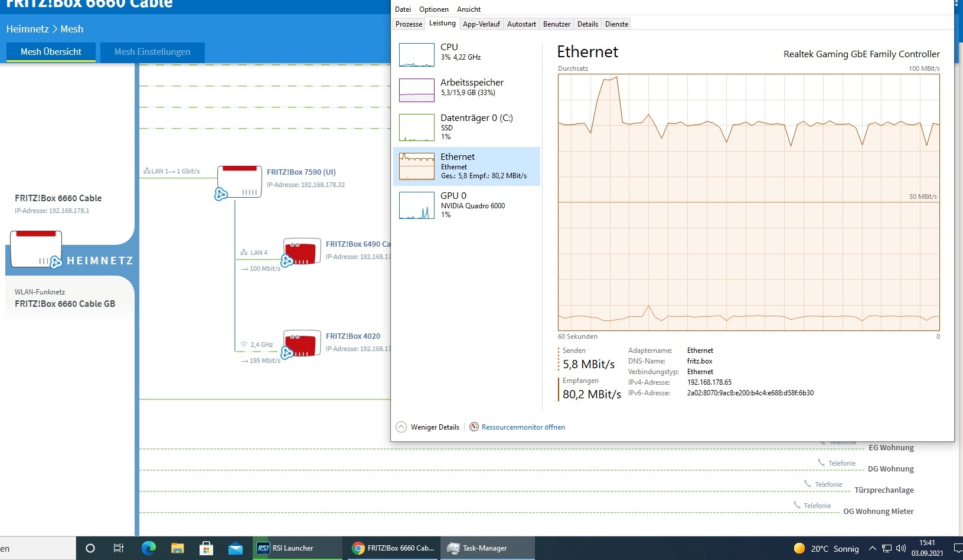Click DG Wohnung telephony entry
The width and height of the screenshot is (963, 560).
click(x=890, y=469)
